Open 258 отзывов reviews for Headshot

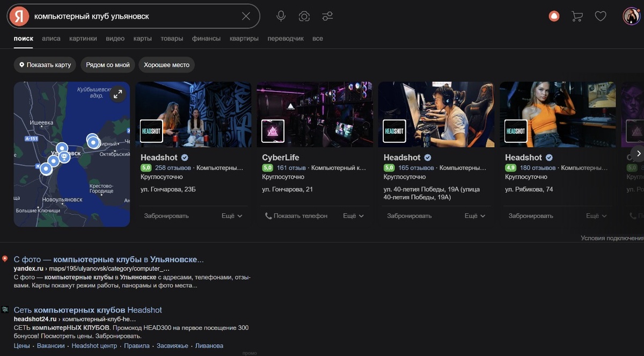[x=173, y=168]
